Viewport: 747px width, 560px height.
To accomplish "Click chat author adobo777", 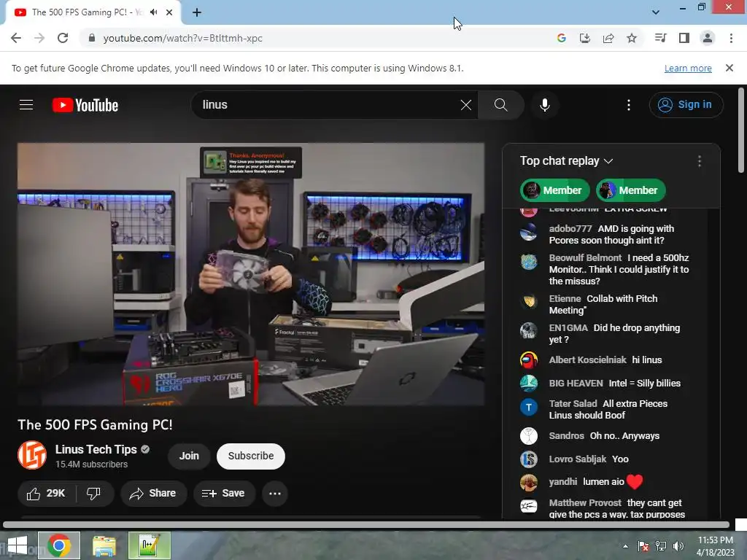I will tap(570, 228).
